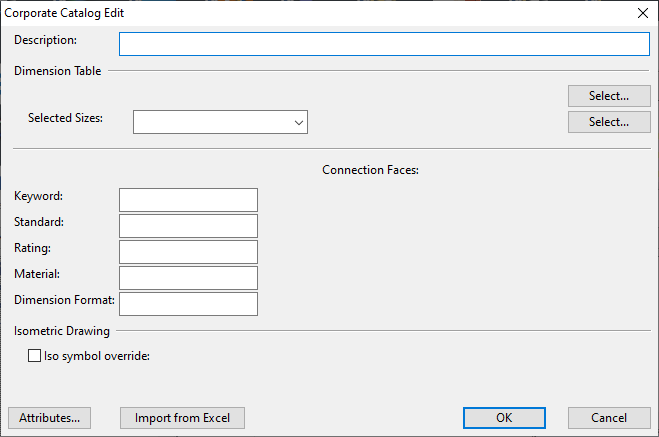The height and width of the screenshot is (437, 659).
Task: Click the Isometric Drawing section heading
Action: tap(62, 331)
